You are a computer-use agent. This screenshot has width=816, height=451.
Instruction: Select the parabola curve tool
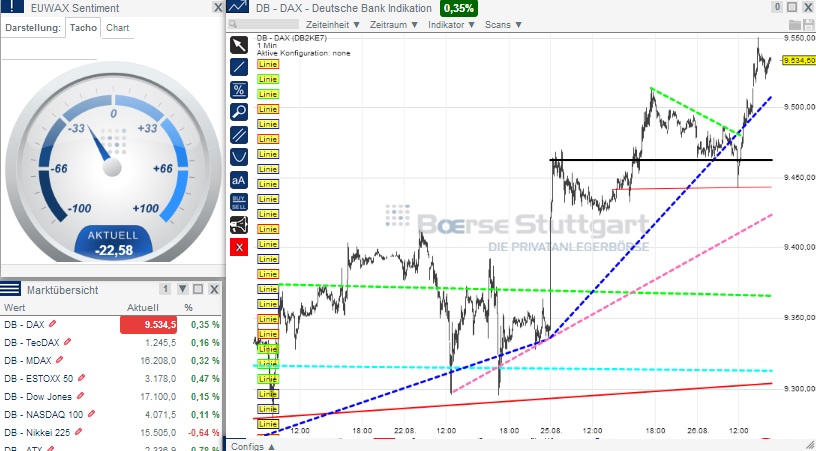239,157
